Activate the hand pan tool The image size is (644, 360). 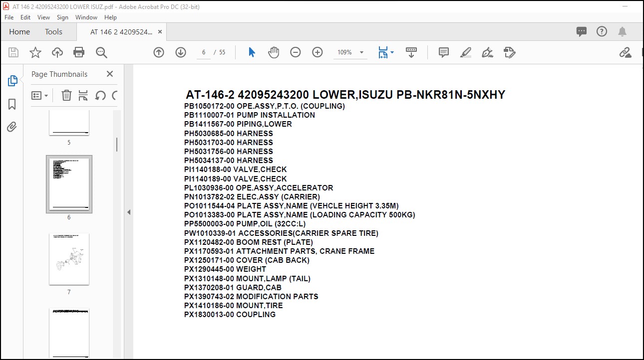[274, 52]
